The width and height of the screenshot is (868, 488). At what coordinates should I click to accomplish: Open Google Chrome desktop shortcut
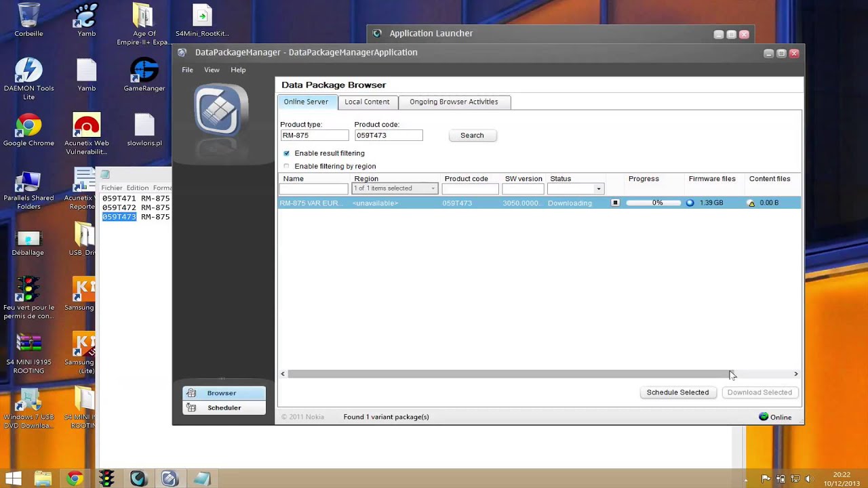point(28,130)
